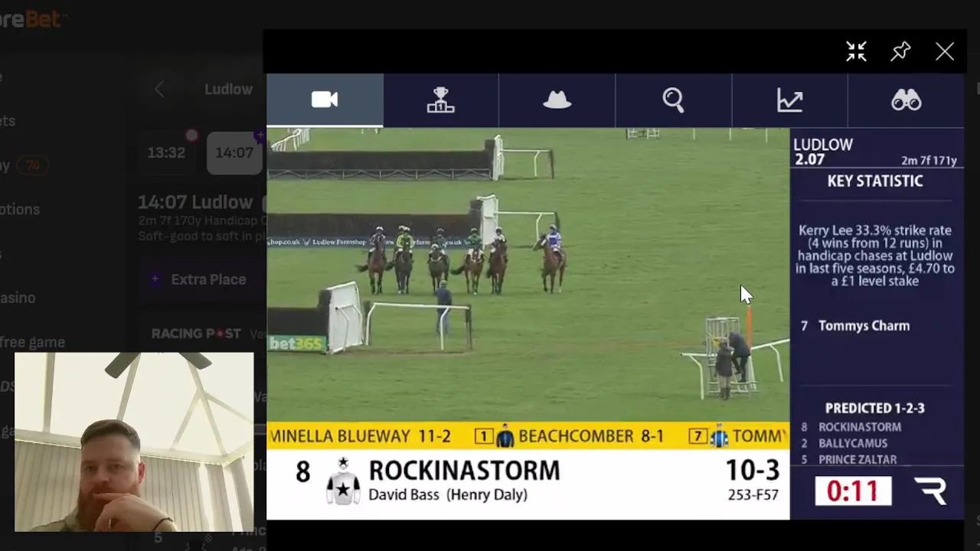Click BEACHCOMBER 8-1 in the ticker
Viewport: 980px width, 551px height.
590,436
